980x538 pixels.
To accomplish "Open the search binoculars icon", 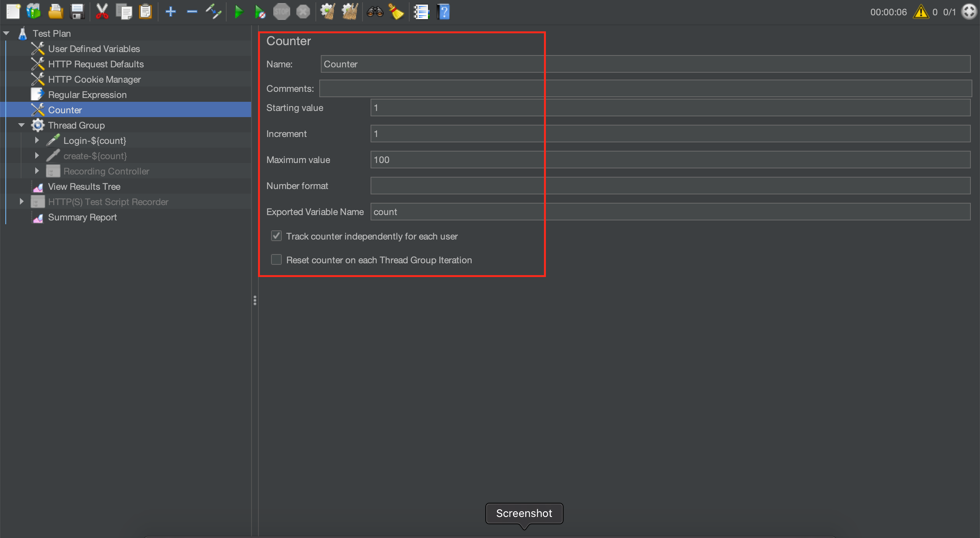I will pos(374,11).
